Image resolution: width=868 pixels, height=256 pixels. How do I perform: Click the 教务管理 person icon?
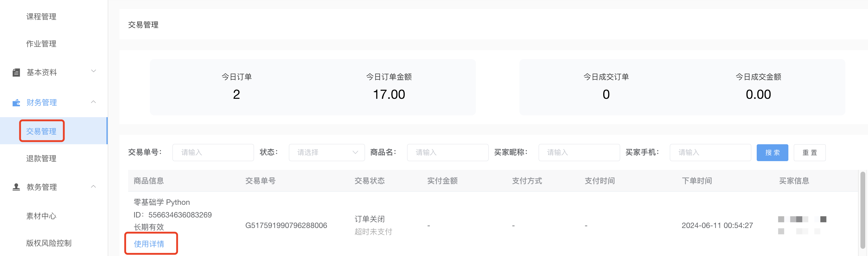16,187
